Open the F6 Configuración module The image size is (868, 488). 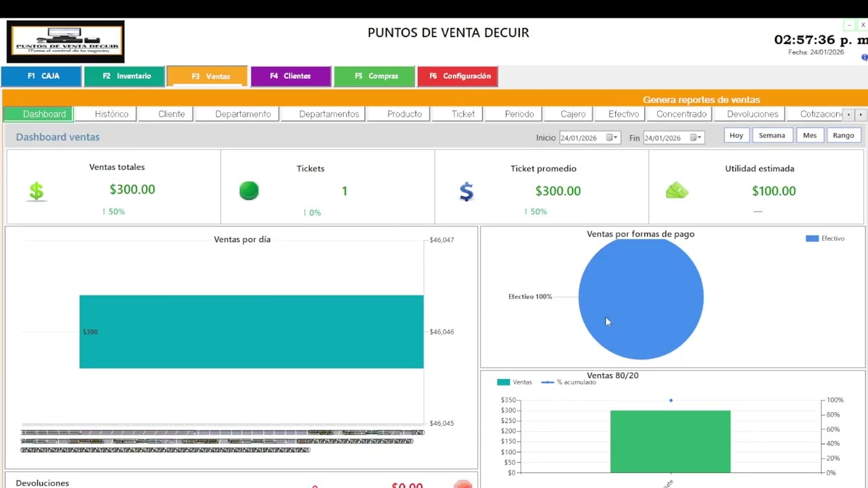pyautogui.click(x=458, y=76)
